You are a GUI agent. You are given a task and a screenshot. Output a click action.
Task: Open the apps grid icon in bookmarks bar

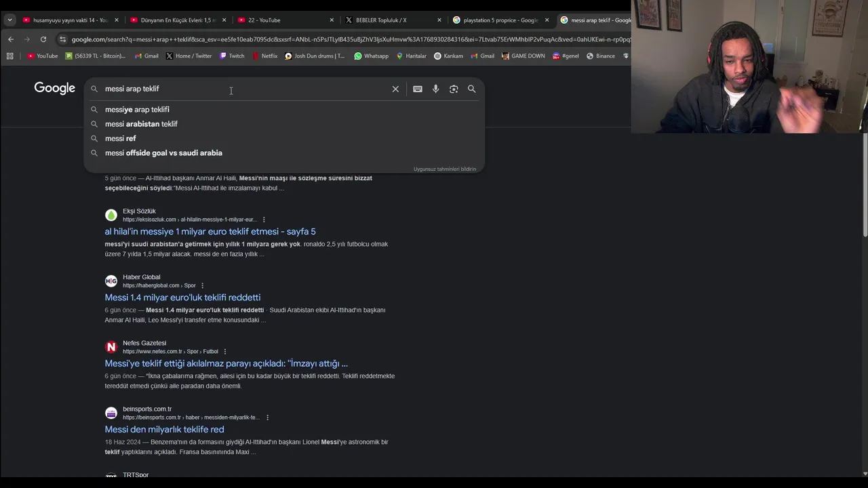(x=9, y=56)
